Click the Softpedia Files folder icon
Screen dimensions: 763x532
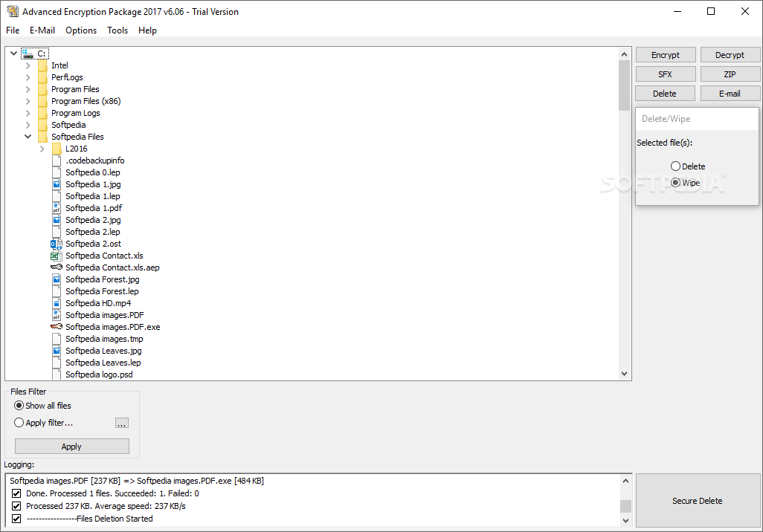click(43, 137)
